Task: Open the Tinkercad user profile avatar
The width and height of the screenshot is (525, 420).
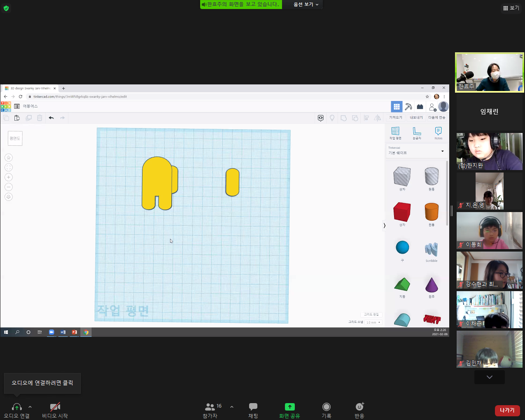Action: coord(443,107)
